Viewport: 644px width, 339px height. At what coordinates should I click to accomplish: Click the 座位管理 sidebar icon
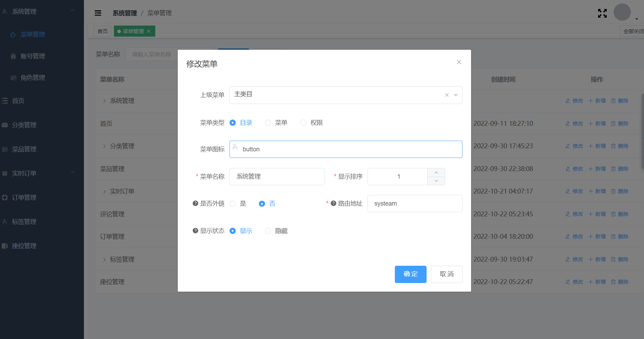coord(4,246)
